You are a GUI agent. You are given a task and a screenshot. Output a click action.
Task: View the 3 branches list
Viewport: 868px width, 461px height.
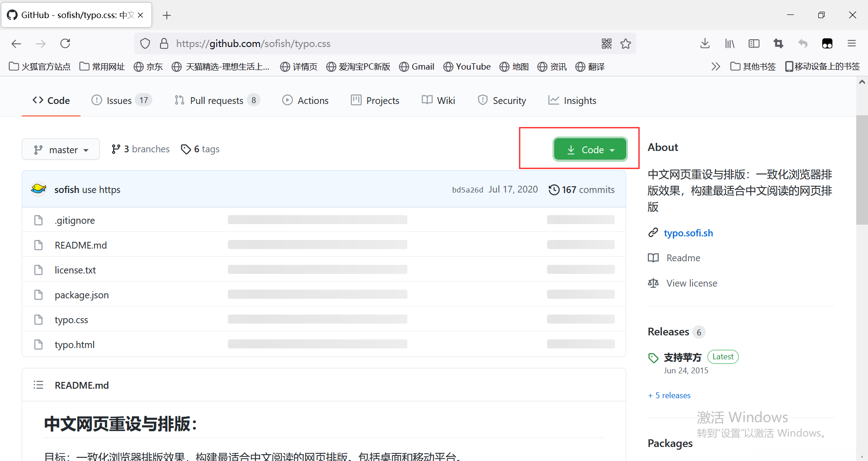tap(141, 149)
